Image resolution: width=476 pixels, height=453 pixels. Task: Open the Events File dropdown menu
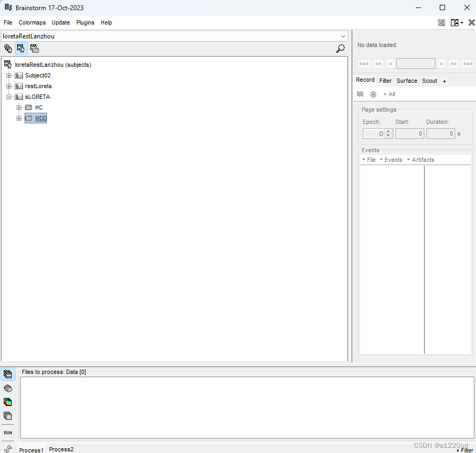tap(369, 160)
